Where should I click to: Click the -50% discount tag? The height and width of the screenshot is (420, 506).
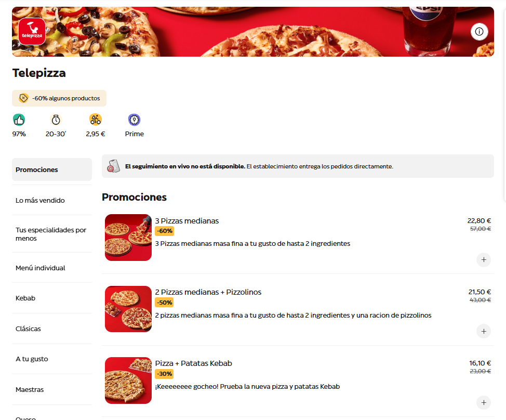pyautogui.click(x=165, y=303)
